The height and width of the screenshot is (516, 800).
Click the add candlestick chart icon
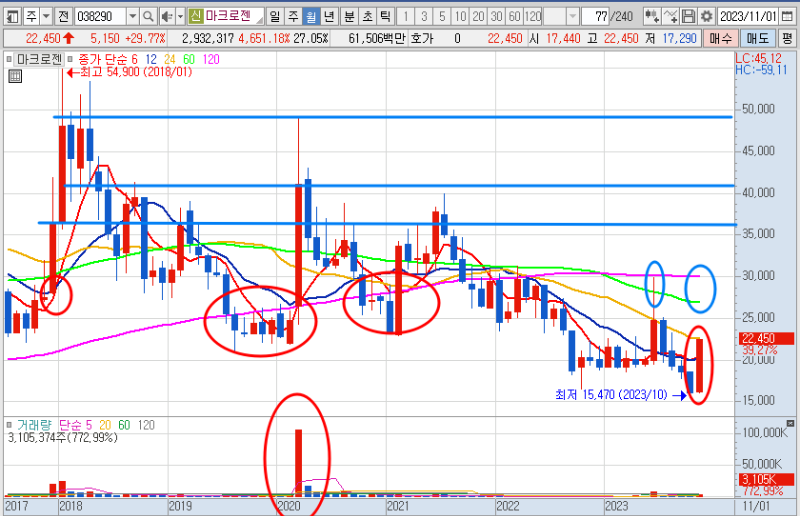(652, 17)
